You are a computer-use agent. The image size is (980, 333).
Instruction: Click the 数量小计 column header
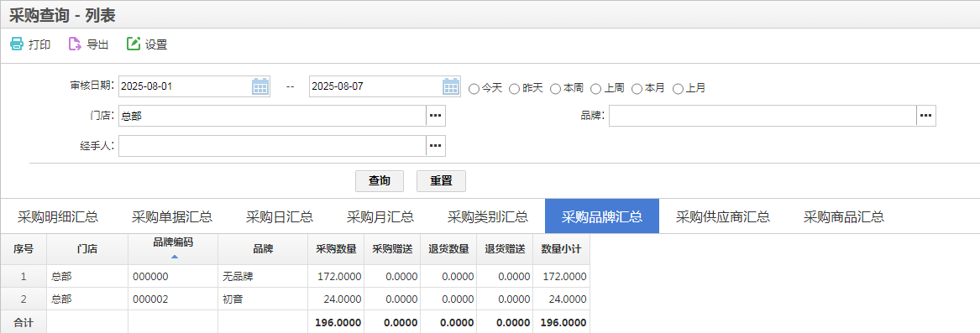click(x=561, y=248)
